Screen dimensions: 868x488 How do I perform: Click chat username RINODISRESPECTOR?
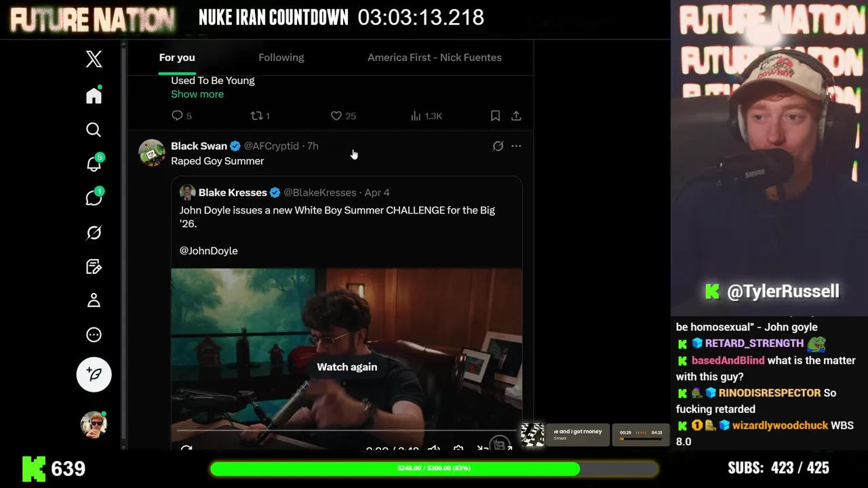click(x=770, y=393)
